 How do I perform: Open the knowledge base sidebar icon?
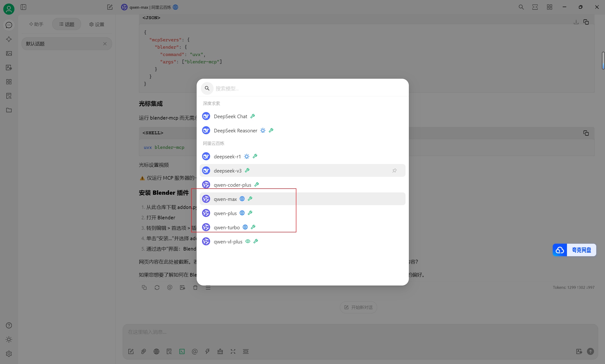pos(9,96)
